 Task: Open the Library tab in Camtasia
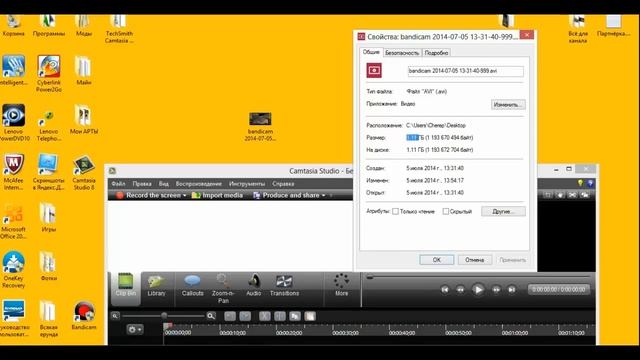[156, 285]
